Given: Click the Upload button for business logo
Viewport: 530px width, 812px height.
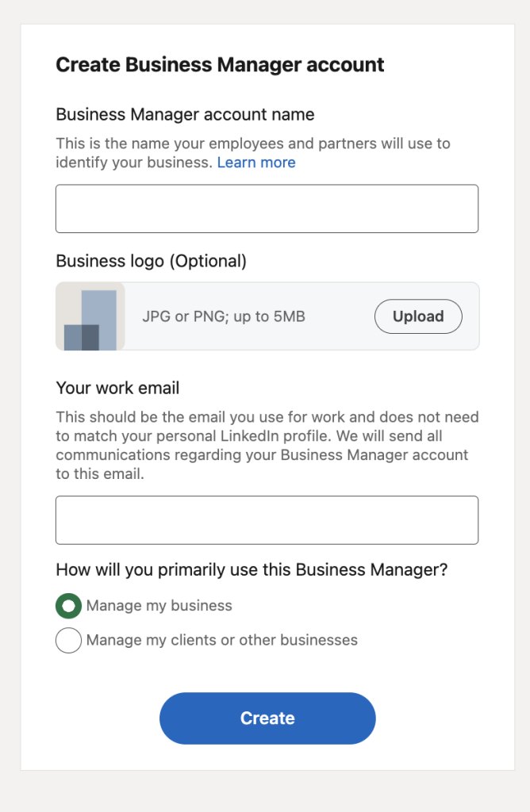Looking at the screenshot, I should [418, 316].
